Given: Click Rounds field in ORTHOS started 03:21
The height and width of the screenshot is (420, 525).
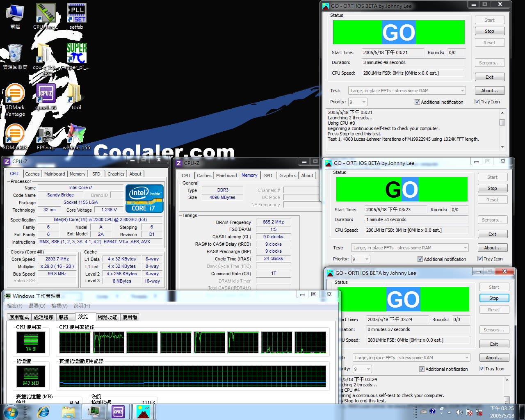Looking at the screenshot, I should point(456,52).
